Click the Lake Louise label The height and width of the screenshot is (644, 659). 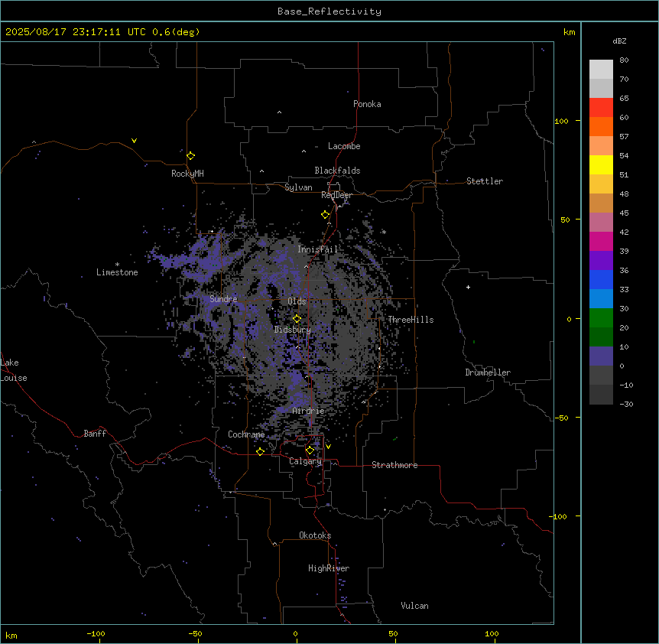click(x=14, y=370)
